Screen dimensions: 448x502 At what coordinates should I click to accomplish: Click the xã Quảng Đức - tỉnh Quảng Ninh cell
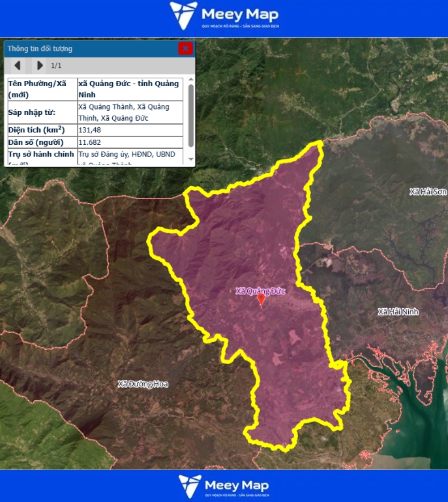tap(130, 89)
